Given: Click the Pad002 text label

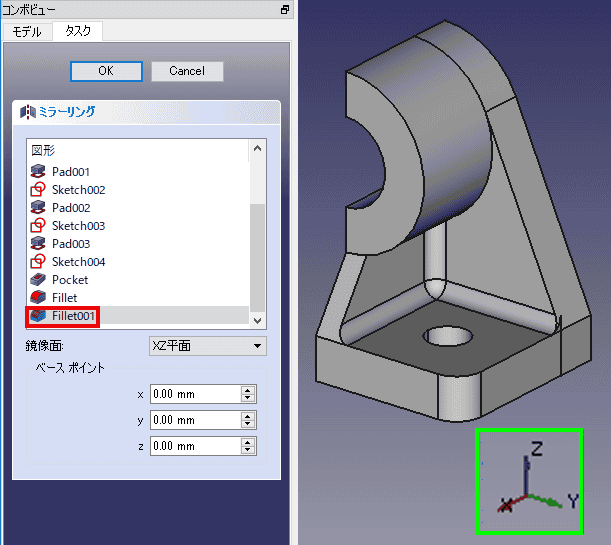Looking at the screenshot, I should pos(71,208).
